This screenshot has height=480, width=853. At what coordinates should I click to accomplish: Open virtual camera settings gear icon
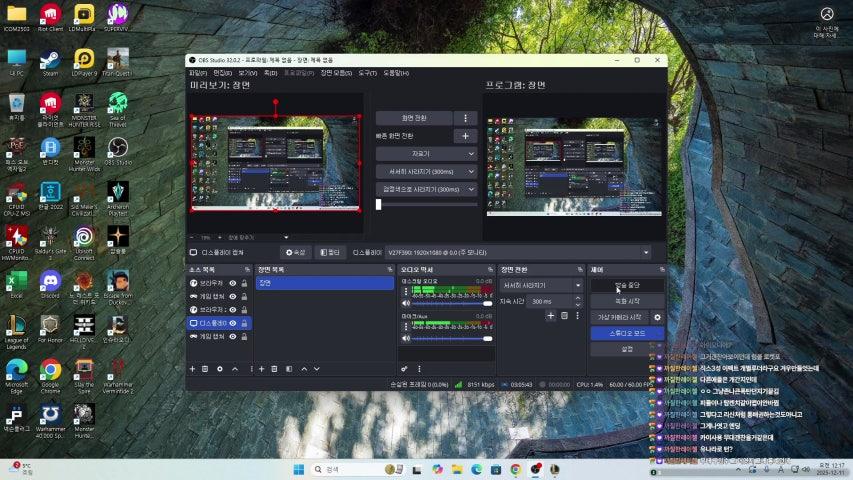click(657, 317)
